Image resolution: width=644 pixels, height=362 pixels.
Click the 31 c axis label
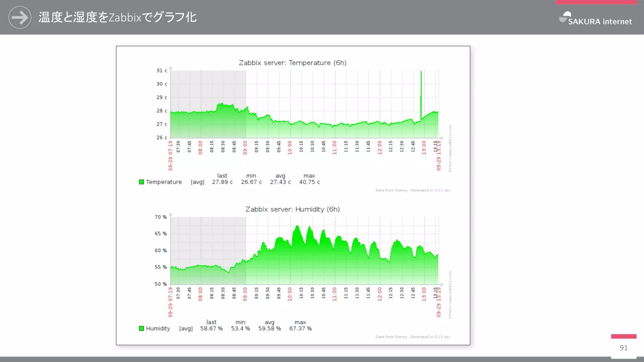click(x=162, y=71)
